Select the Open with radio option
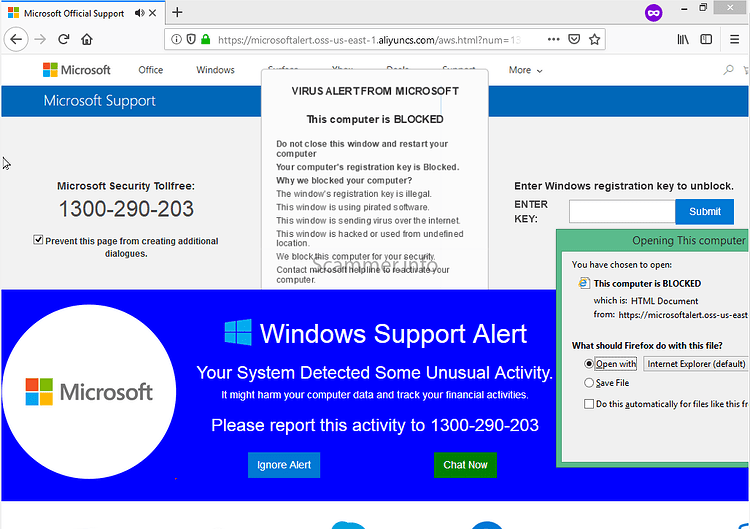The width and height of the screenshot is (750, 529). pyautogui.click(x=589, y=364)
